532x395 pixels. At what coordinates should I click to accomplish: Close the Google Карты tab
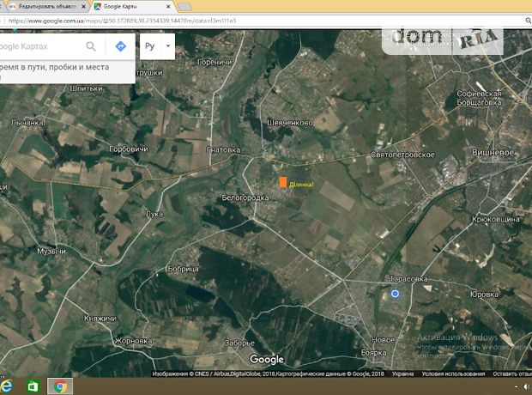[x=168, y=7]
